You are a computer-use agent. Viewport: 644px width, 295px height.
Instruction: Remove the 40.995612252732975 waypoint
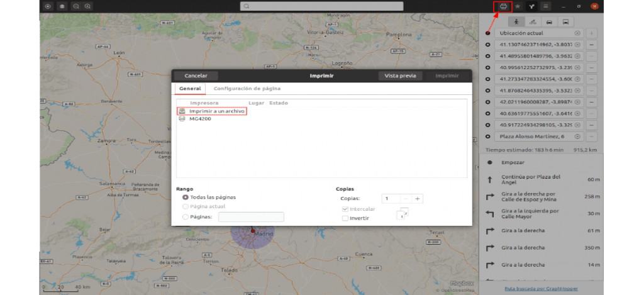click(591, 68)
